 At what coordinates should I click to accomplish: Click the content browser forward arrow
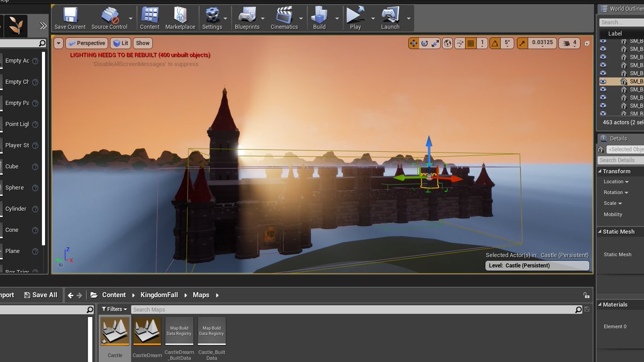point(79,295)
